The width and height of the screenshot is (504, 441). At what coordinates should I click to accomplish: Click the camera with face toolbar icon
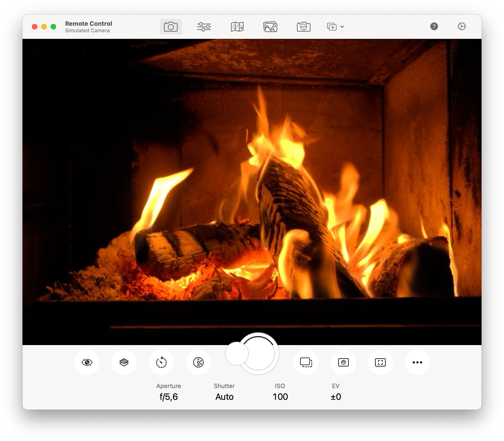pyautogui.click(x=303, y=27)
